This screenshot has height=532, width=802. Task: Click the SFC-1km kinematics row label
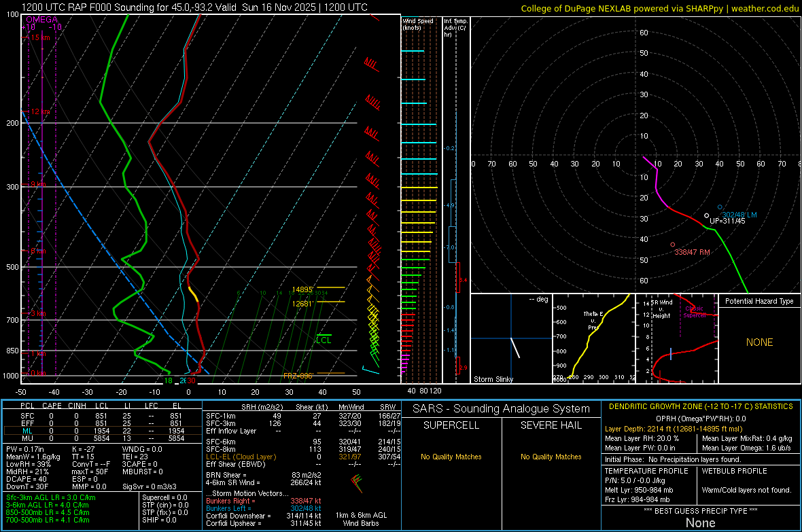point(221,416)
